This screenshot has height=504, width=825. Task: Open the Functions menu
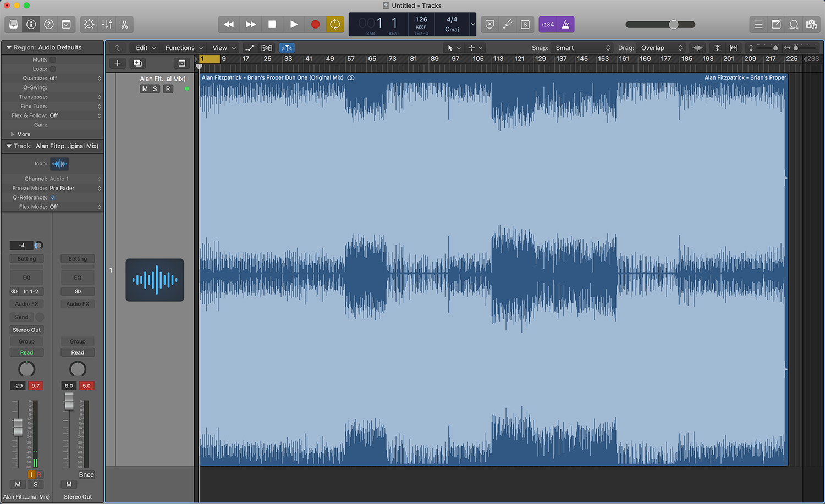(183, 48)
